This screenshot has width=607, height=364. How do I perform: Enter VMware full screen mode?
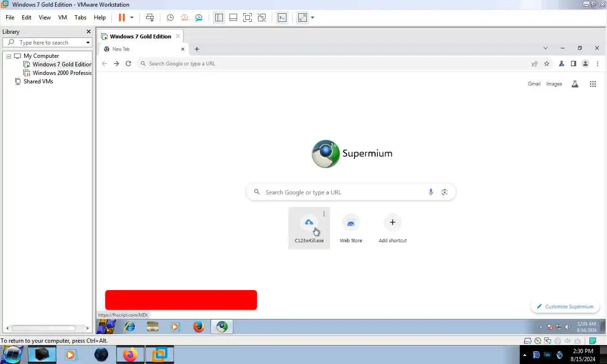[248, 18]
